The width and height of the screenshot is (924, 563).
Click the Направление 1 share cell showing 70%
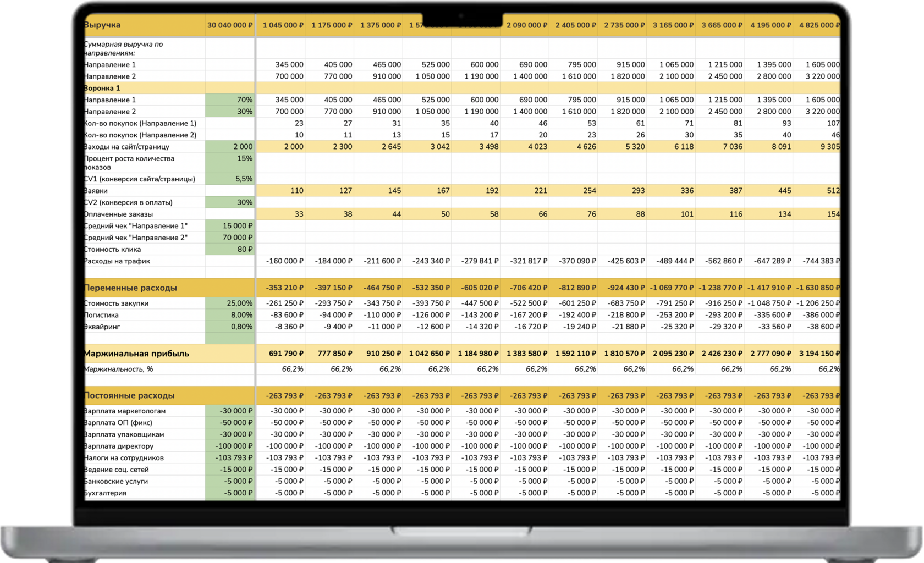click(x=230, y=100)
